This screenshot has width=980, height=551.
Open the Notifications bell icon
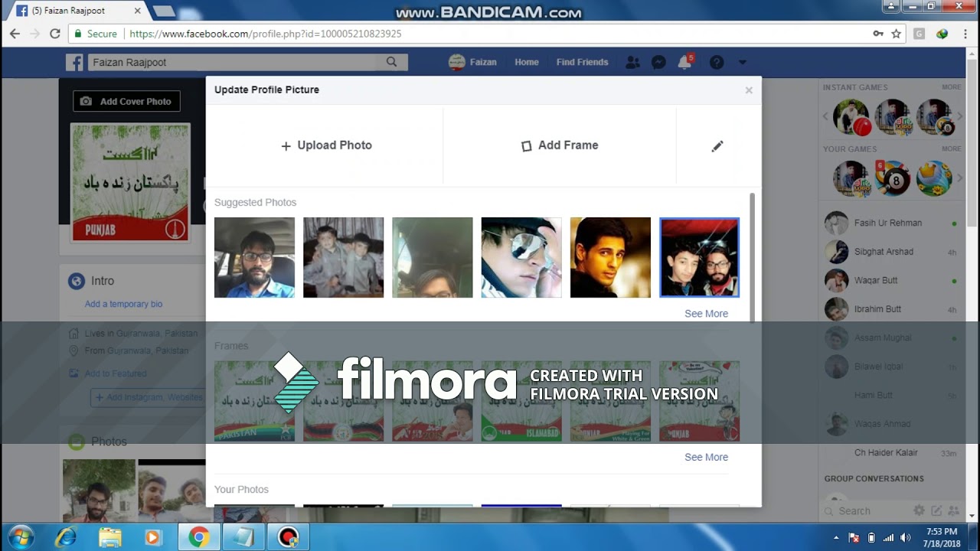[684, 63]
